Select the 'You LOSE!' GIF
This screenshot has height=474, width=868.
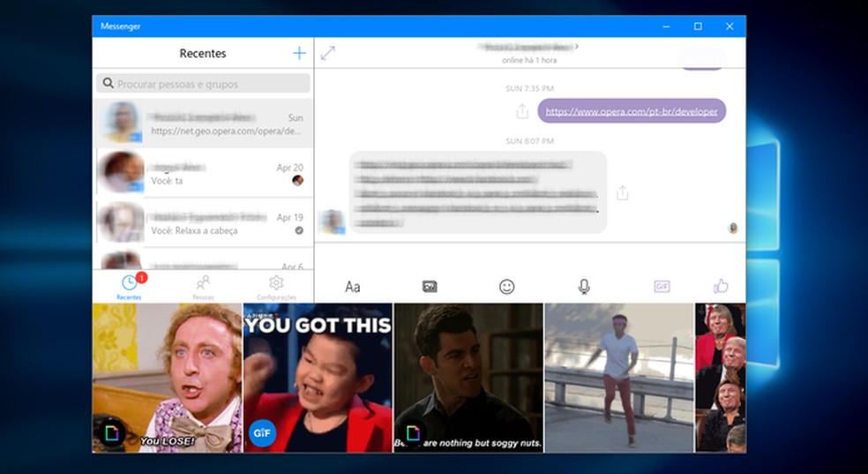point(168,378)
